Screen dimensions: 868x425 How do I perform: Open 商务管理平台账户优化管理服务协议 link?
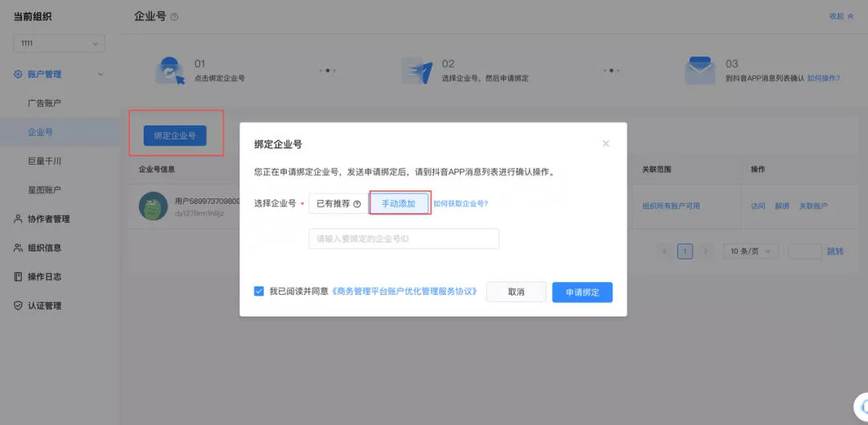pyautogui.click(x=404, y=291)
